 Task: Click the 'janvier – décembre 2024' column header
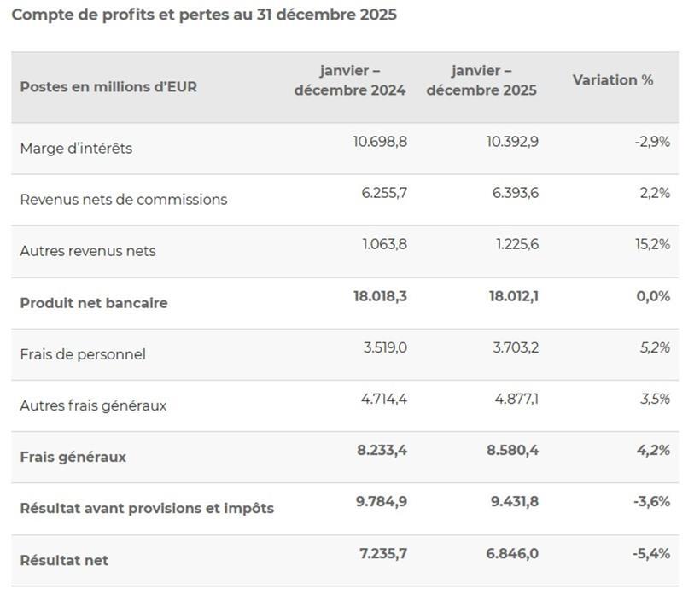350,80
